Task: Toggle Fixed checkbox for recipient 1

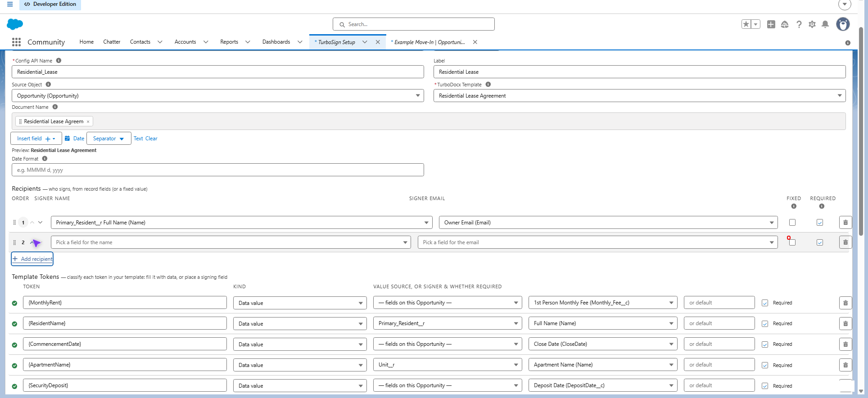Action: click(792, 222)
